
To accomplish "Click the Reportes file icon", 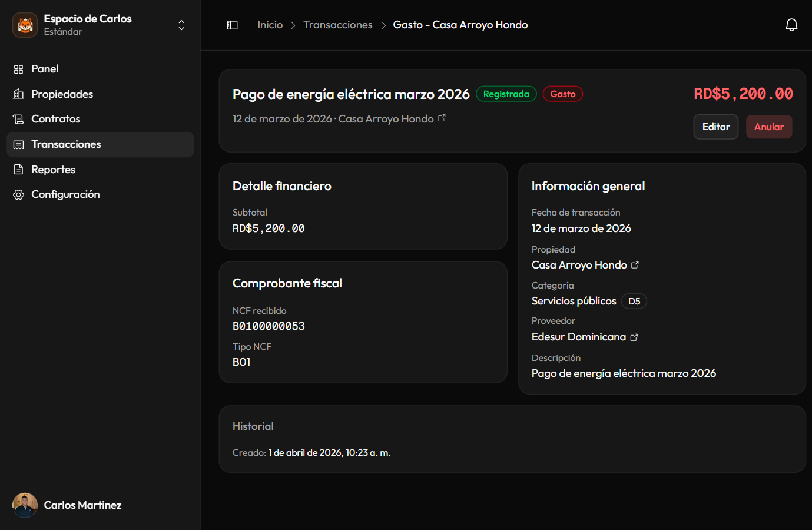I will pyautogui.click(x=18, y=170).
